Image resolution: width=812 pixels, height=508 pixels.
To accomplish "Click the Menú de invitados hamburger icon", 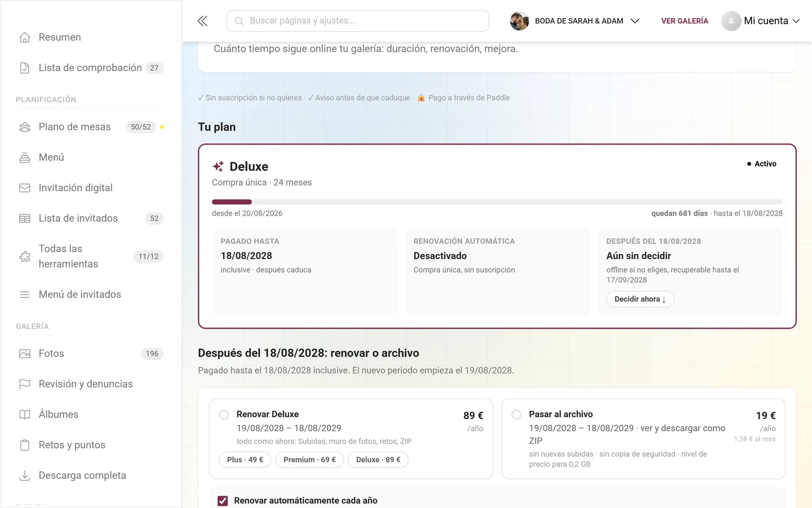I will coord(25,295).
